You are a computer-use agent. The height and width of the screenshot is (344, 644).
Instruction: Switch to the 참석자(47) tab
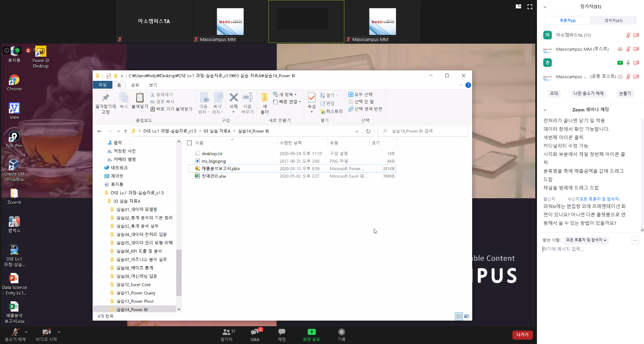(x=613, y=20)
